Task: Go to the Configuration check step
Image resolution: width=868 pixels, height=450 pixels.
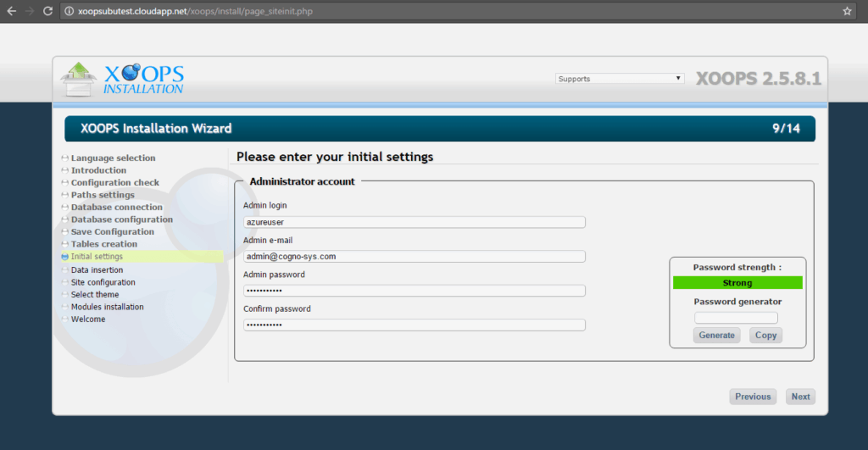Action: [x=114, y=182]
